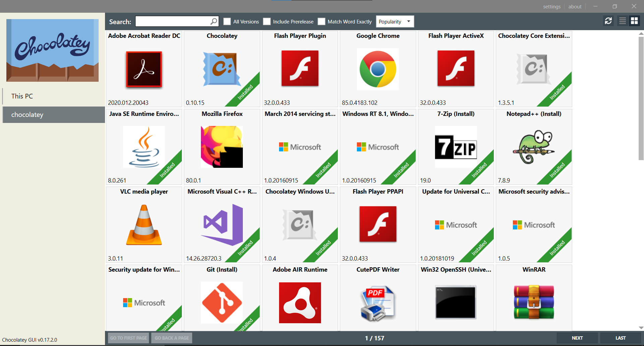
Task: Click the Java SE Runtime icon
Action: (144, 147)
